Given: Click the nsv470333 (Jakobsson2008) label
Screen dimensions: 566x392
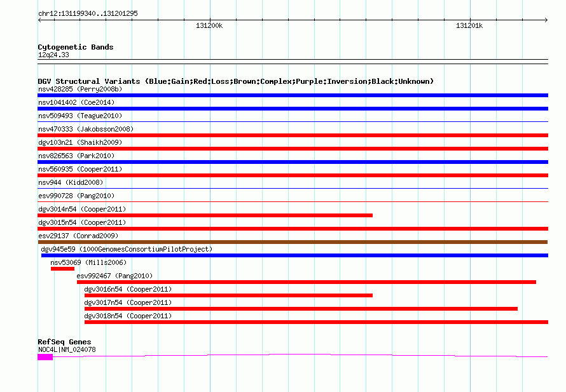Looking at the screenshot, I should point(86,129).
